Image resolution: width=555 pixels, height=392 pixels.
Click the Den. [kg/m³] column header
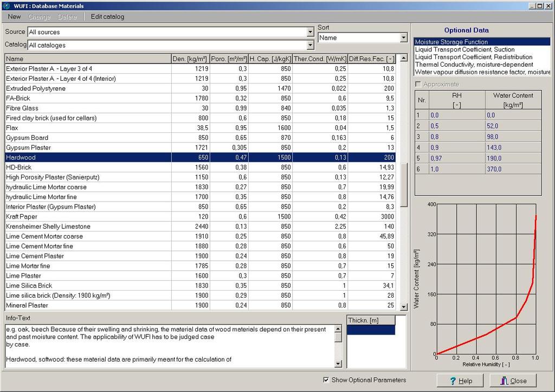coord(190,59)
